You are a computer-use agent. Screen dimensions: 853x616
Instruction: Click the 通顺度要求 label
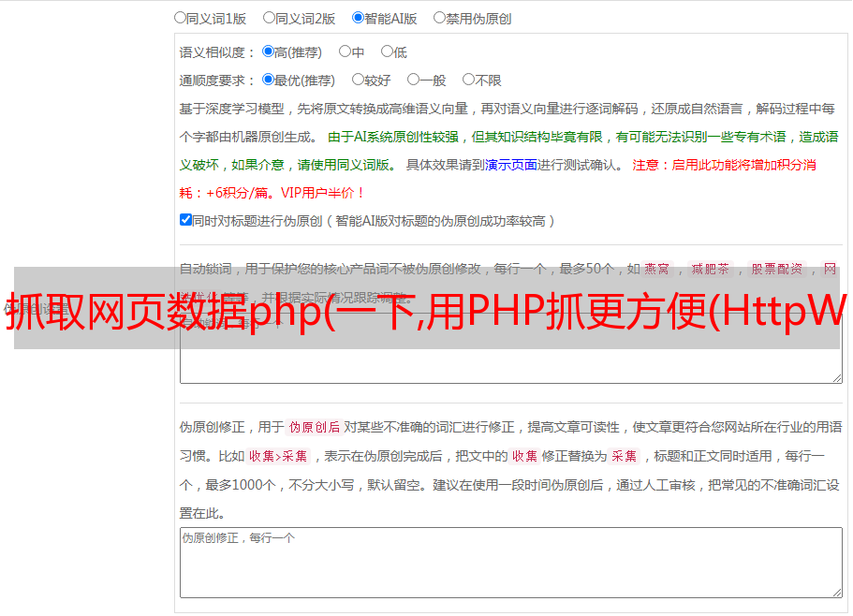coord(217,81)
